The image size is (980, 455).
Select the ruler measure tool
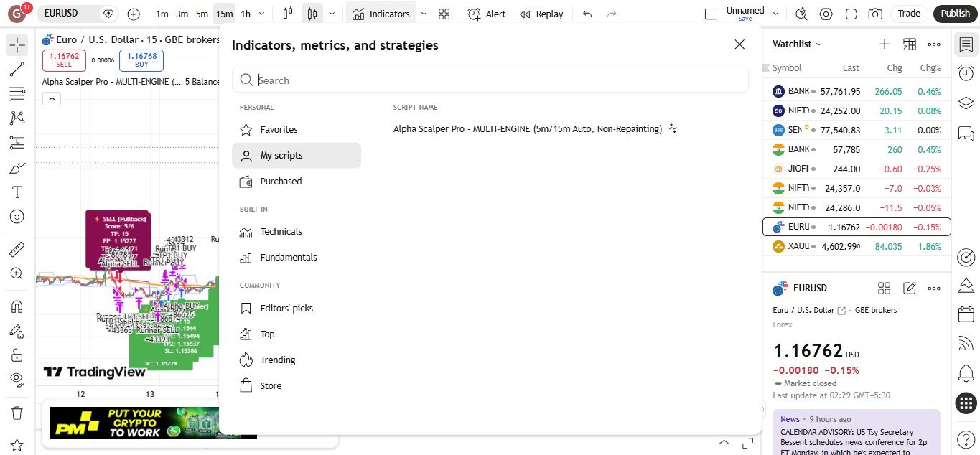tap(17, 250)
